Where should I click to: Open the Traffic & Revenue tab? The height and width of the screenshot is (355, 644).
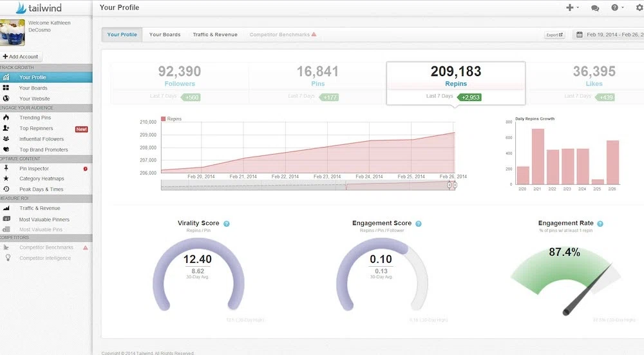pos(215,35)
